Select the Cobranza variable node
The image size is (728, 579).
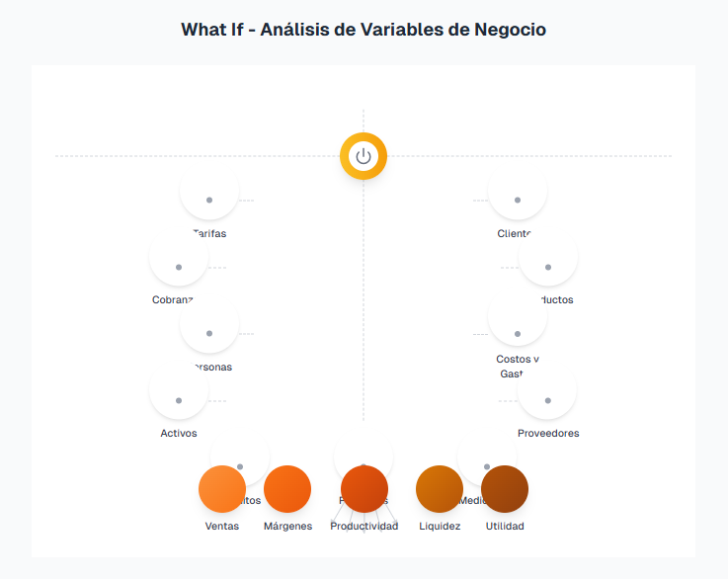click(179, 256)
